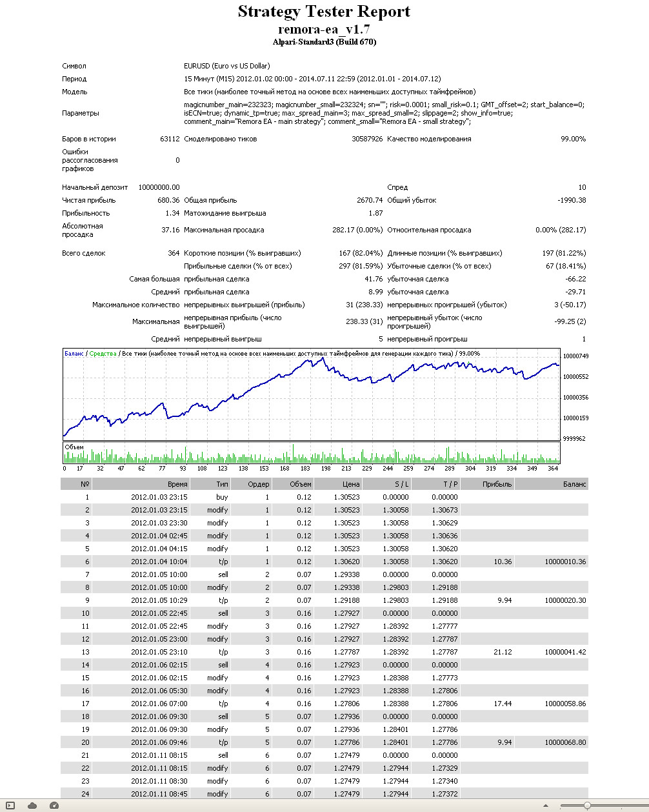This screenshot has width=649, height=812.
Task: Select the 'remora-ea_v1.7' subtitle
Action: (x=324, y=29)
